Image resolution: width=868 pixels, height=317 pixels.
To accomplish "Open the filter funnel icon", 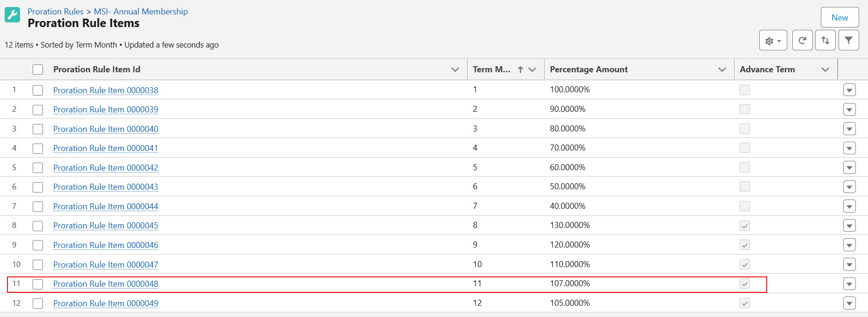I will coord(848,41).
